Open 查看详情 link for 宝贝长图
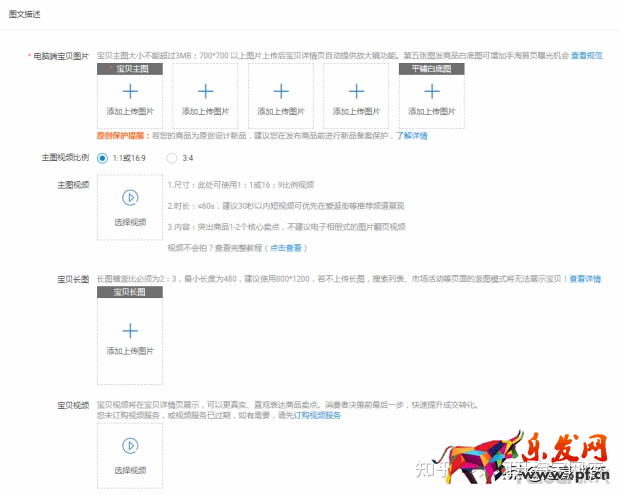 (x=585, y=279)
